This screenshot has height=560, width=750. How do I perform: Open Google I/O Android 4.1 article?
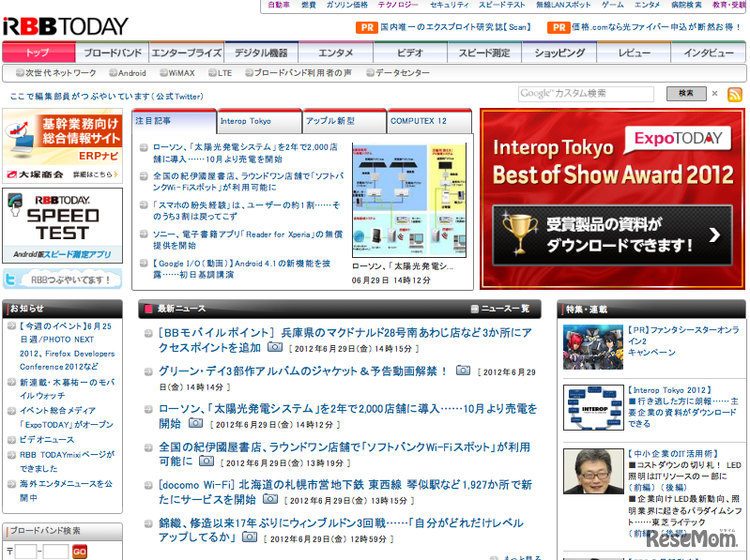241,269
